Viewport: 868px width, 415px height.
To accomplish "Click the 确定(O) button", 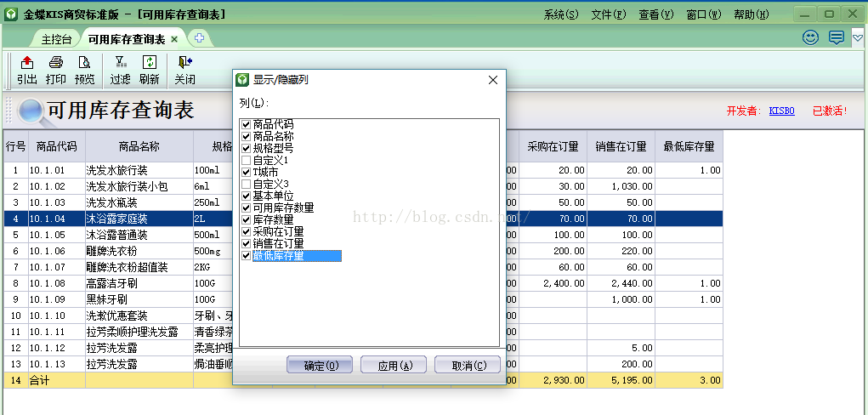I will click(x=320, y=365).
